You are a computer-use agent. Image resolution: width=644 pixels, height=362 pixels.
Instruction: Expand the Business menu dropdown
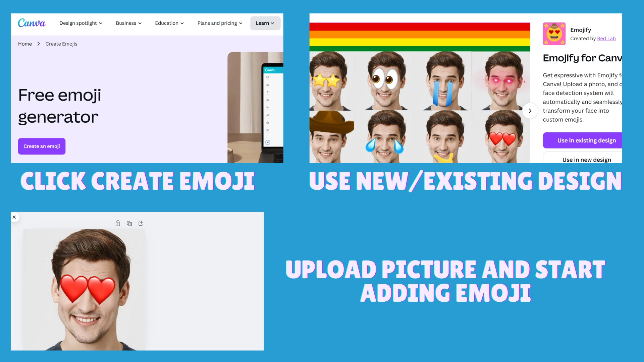click(x=128, y=23)
